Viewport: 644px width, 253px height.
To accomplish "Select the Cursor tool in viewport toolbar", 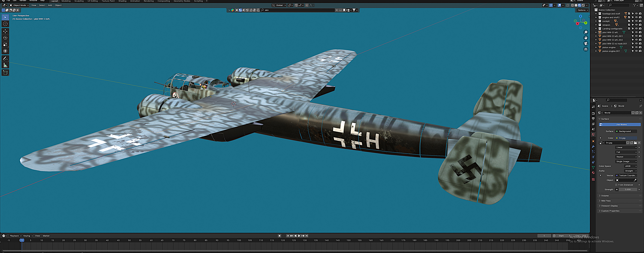I will tap(5, 24).
